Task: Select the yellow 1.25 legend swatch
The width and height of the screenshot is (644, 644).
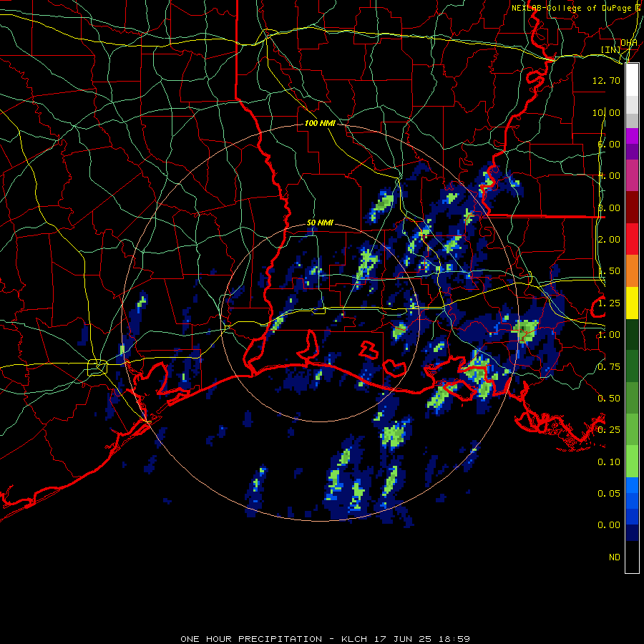Action: tap(632, 303)
